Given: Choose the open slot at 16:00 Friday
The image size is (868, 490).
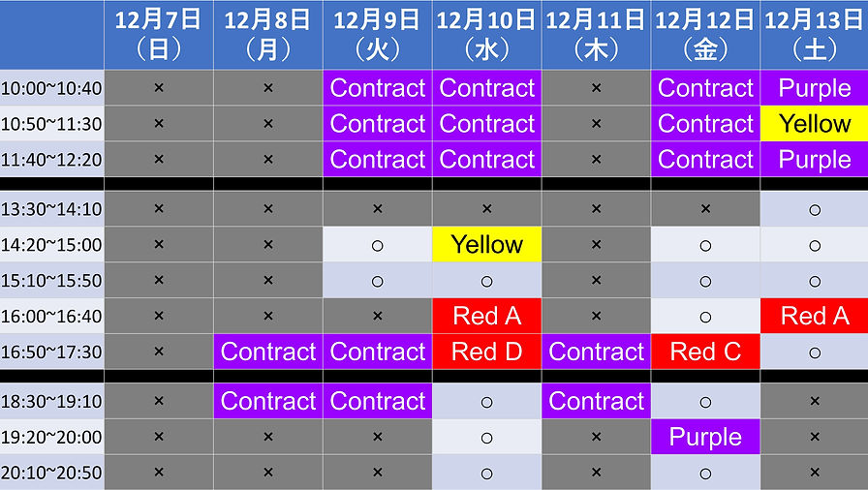Looking at the screenshot, I should (705, 316).
